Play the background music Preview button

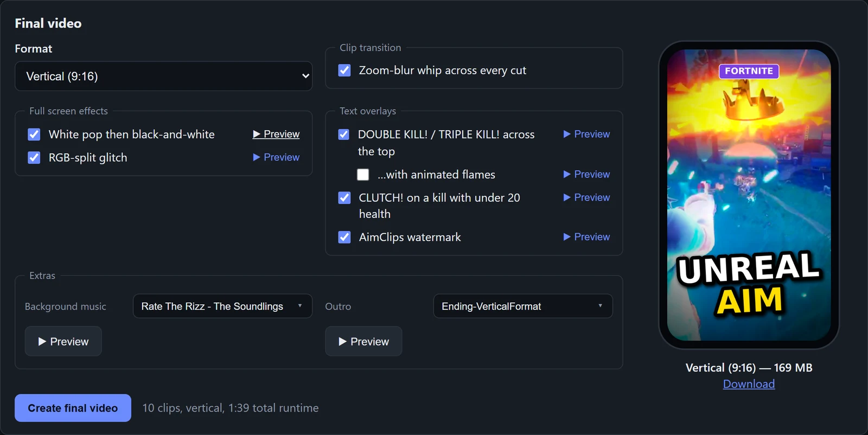pos(63,341)
